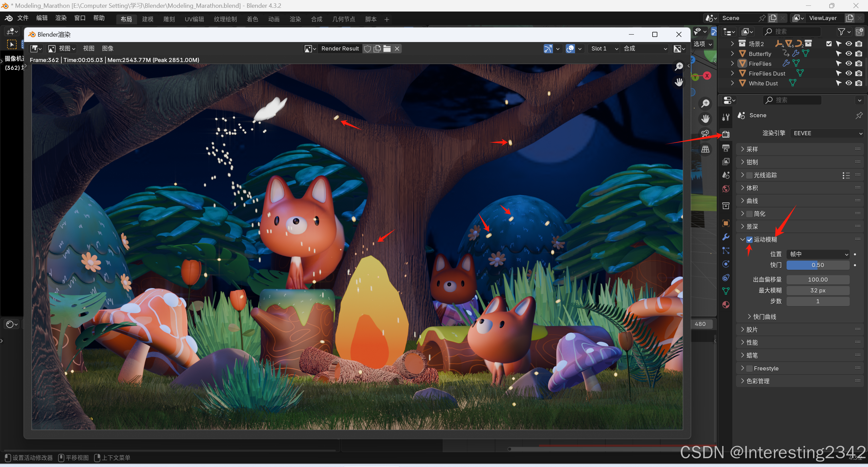Image resolution: width=868 pixels, height=467 pixels.
Task: Hide the Butterfly collection in viewport
Action: pyautogui.click(x=849, y=54)
